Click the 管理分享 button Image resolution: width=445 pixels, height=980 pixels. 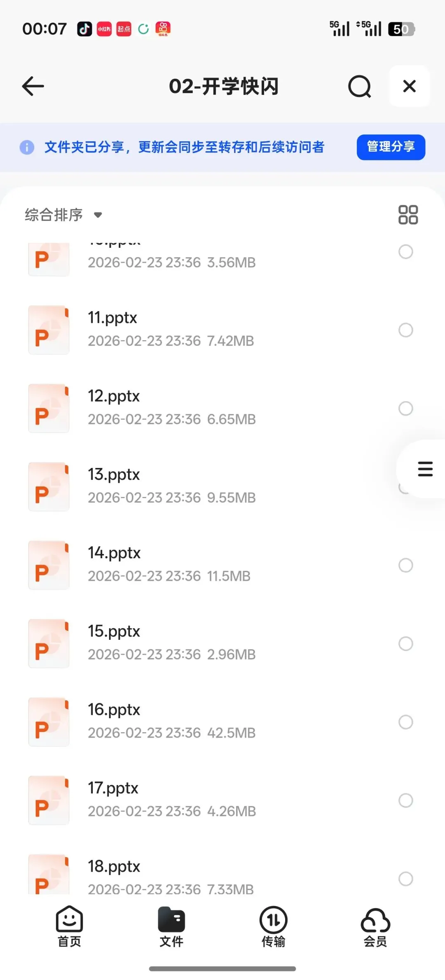391,147
